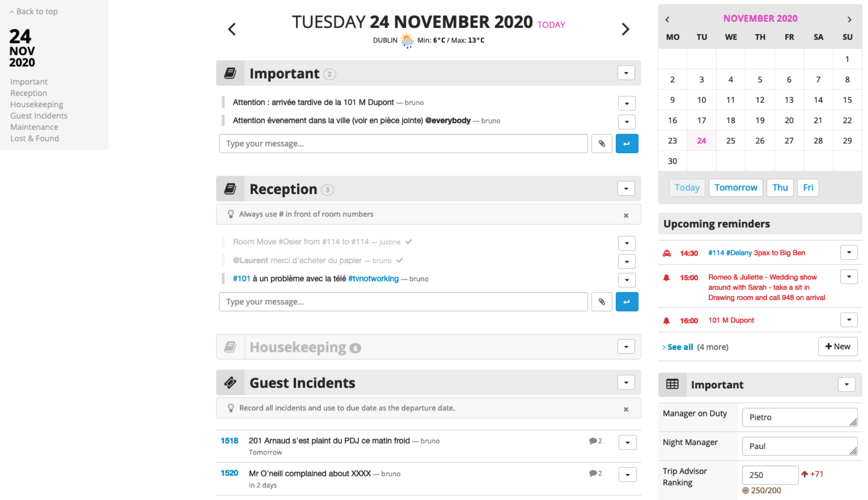Go to next day with right arrow
This screenshot has width=868, height=500.
pos(625,29)
